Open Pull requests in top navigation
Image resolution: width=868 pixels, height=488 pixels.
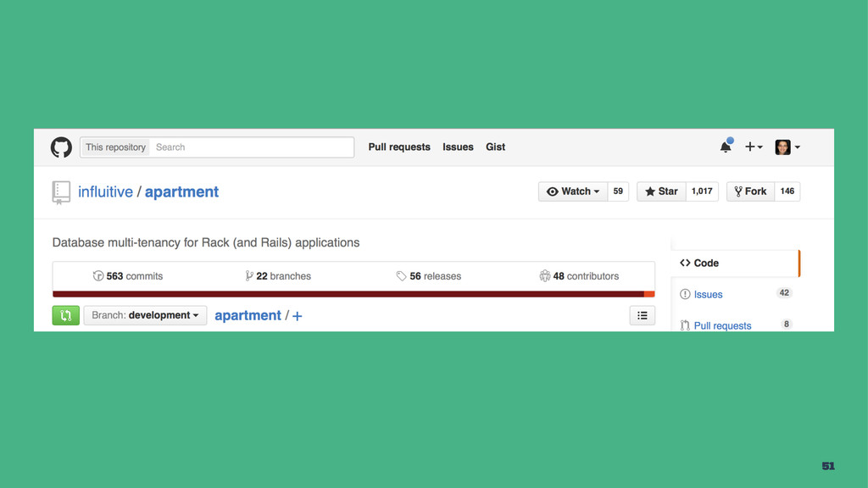pos(399,147)
